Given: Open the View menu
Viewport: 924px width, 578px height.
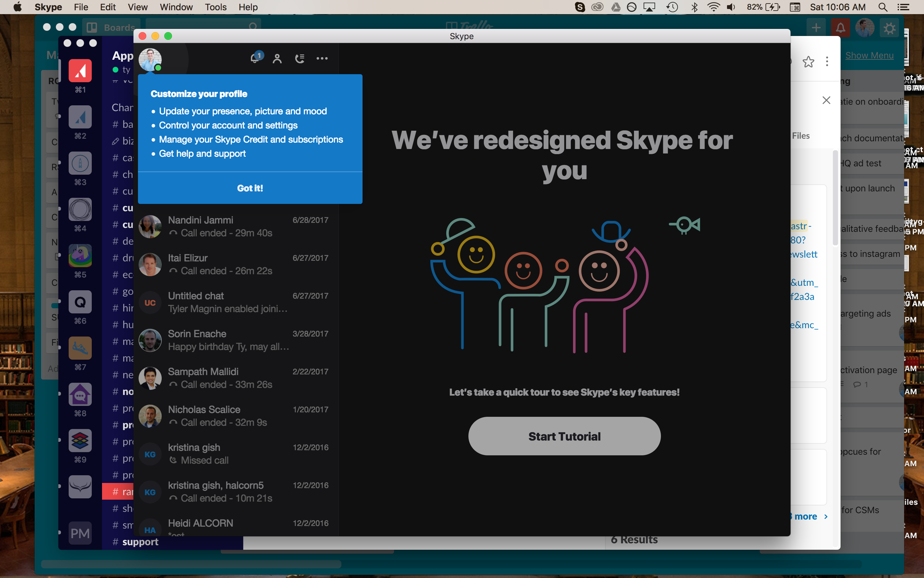Looking at the screenshot, I should click(x=137, y=7).
